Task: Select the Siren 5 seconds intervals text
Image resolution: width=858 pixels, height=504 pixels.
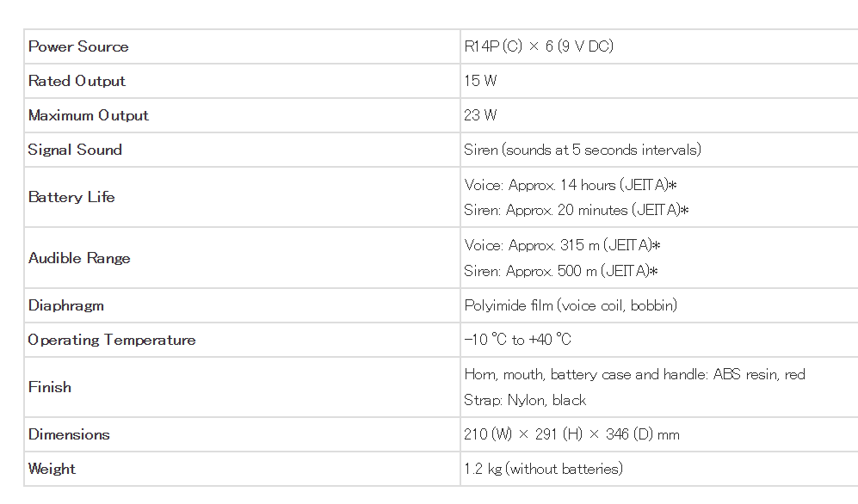Action: [x=583, y=150]
